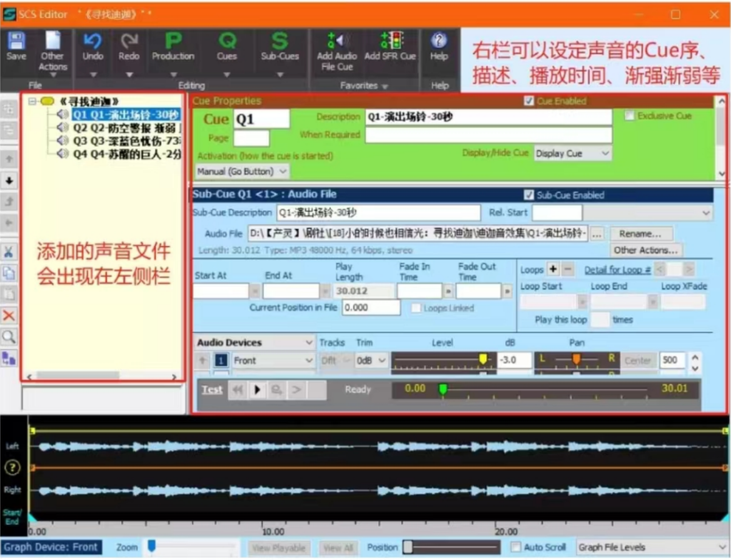Open the Display/Hide Cue dropdown

[x=573, y=153]
